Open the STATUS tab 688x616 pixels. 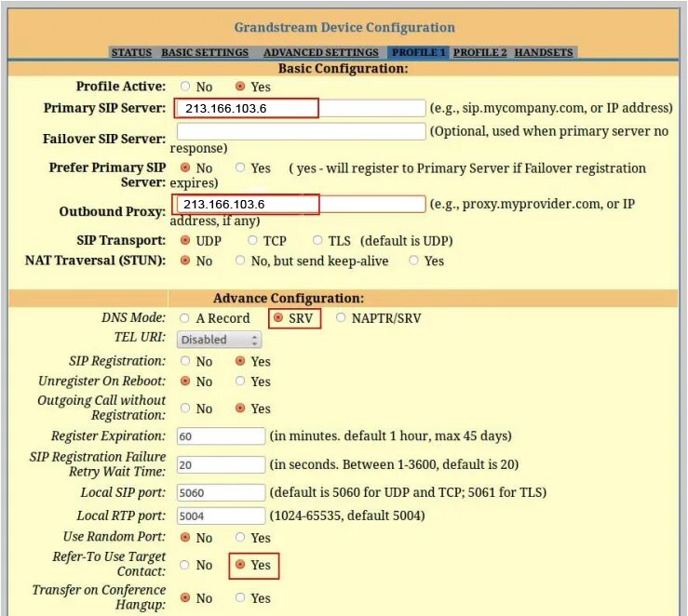(131, 52)
